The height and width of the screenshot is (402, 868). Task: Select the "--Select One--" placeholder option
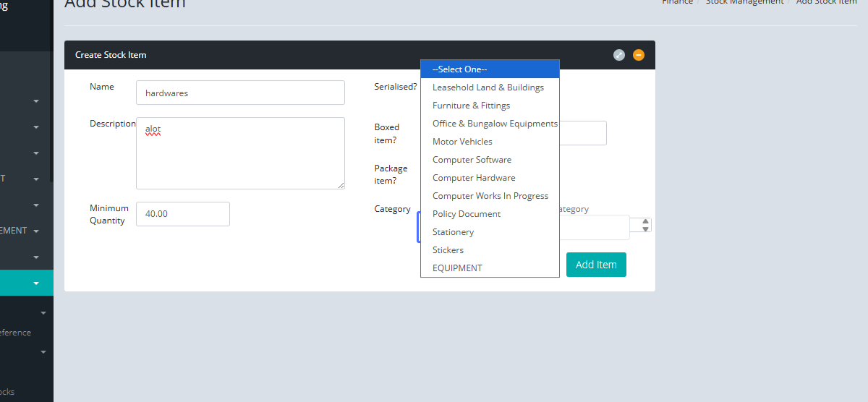point(490,69)
